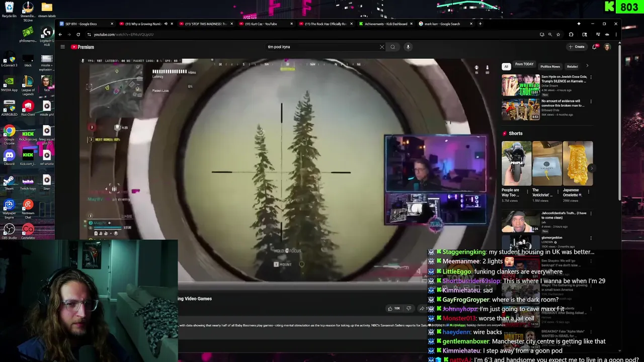Open options for 'No amount of evidence' video
The width and height of the screenshot is (644, 362).
pyautogui.click(x=591, y=102)
